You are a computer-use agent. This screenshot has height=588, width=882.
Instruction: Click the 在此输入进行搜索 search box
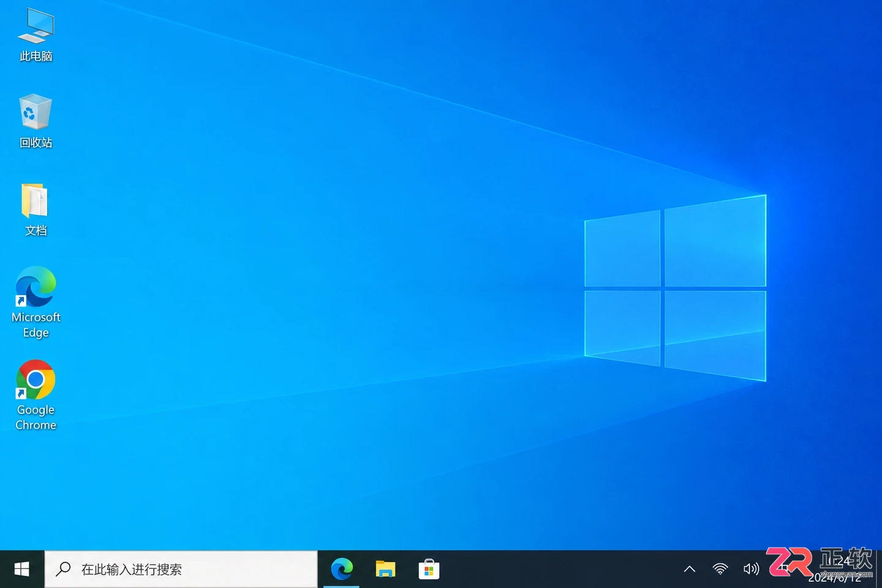click(181, 570)
